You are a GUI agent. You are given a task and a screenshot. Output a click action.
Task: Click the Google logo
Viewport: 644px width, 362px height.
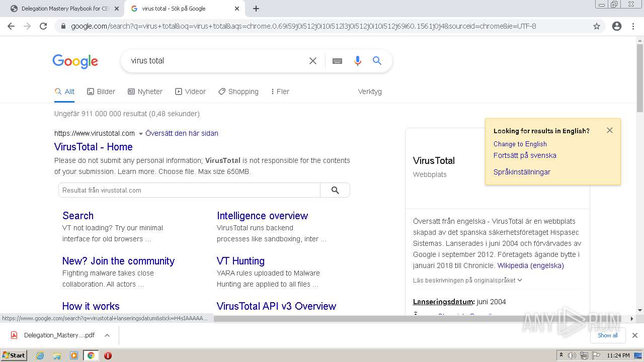pyautogui.click(x=75, y=61)
